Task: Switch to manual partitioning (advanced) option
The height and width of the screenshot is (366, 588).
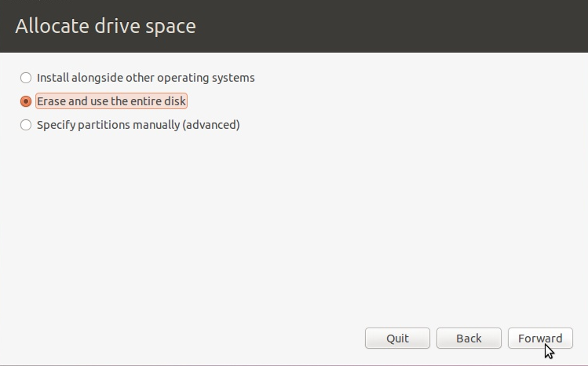Action: (26, 125)
